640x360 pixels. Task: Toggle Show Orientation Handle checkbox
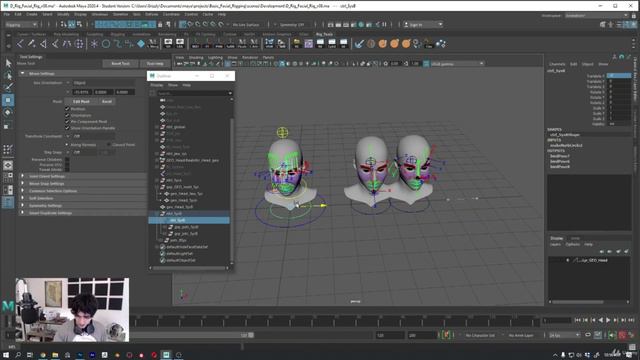click(x=67, y=128)
